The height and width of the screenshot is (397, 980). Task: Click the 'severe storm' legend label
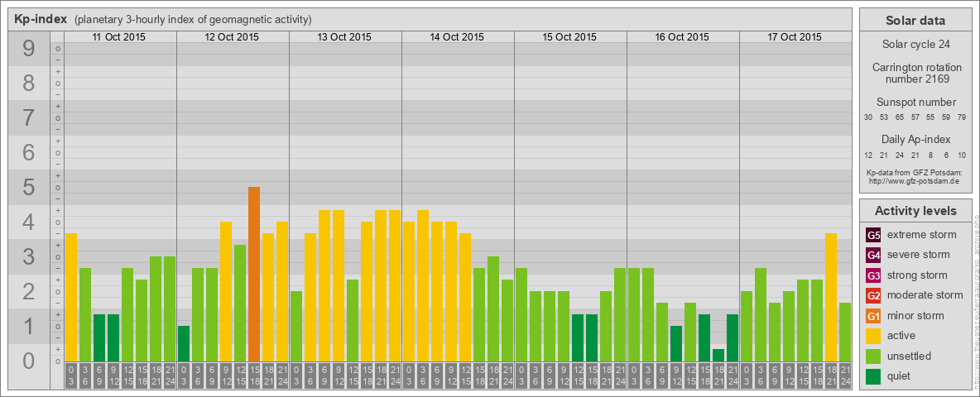919,255
